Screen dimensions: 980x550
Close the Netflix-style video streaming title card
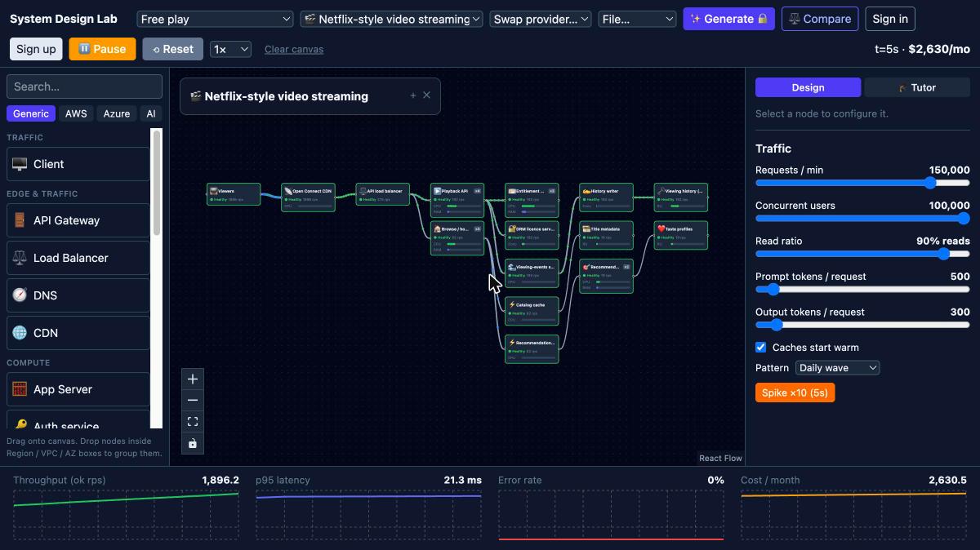click(426, 95)
